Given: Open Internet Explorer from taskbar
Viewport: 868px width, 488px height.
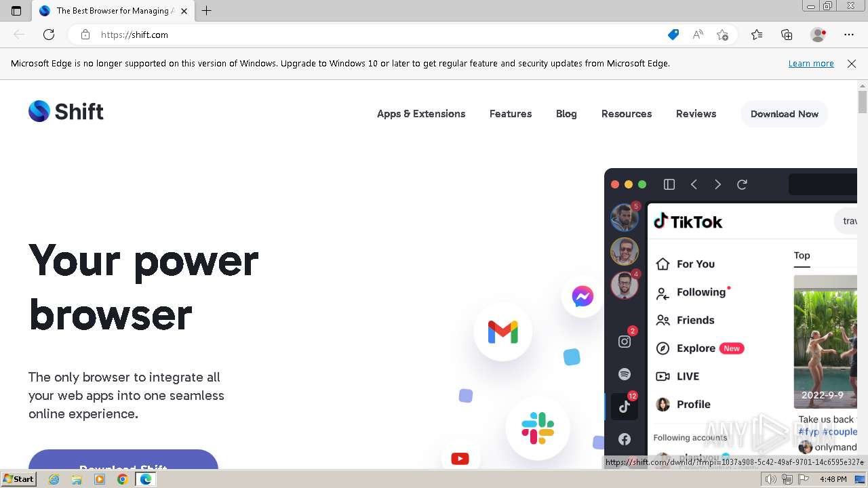Looking at the screenshot, I should [x=54, y=479].
